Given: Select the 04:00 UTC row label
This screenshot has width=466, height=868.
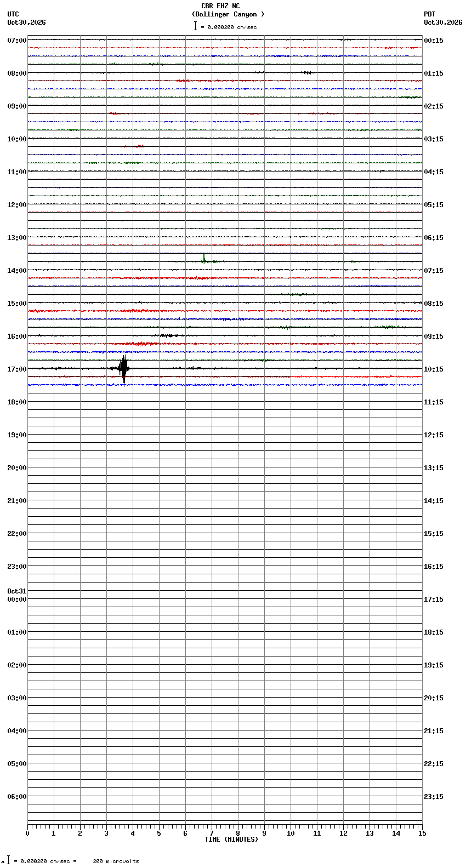Looking at the screenshot, I should coord(17,731).
